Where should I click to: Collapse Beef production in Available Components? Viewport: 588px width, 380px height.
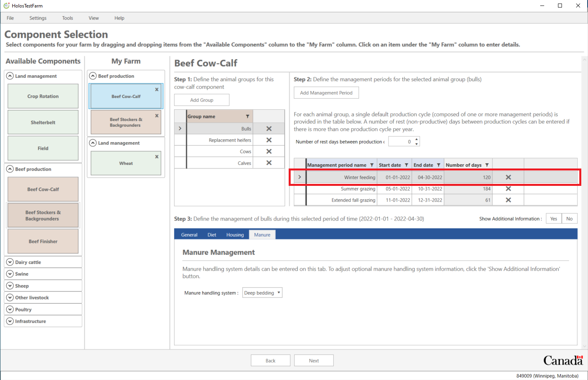10,169
